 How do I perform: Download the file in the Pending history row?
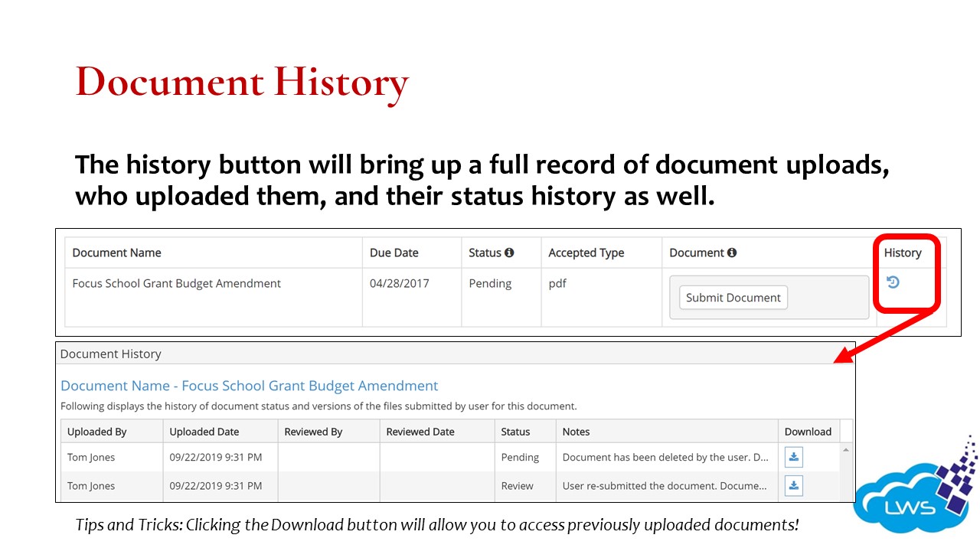tap(794, 458)
